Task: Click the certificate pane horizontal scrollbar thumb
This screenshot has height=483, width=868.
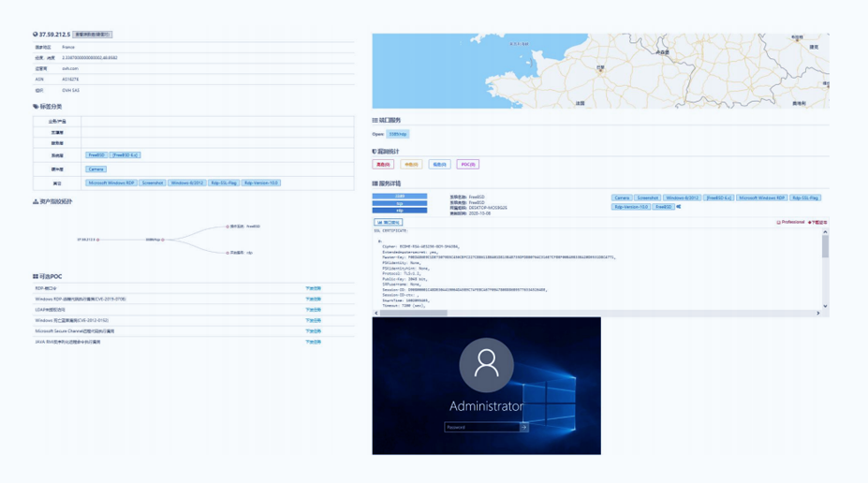Action: 414,314
